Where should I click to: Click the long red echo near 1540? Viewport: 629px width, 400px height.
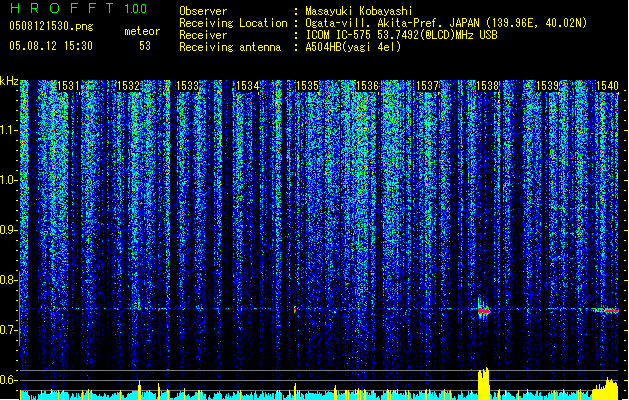tap(606, 310)
